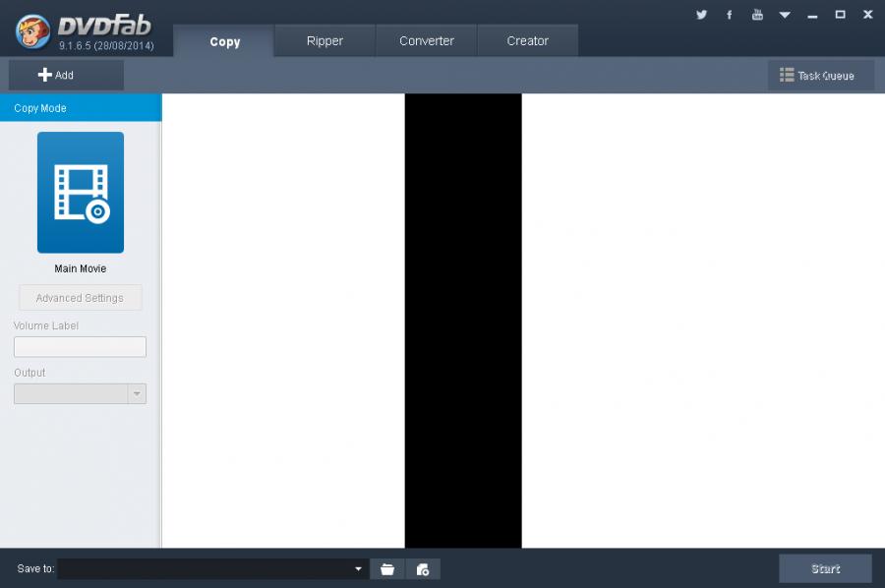
Task: Click the Main Movie label text
Action: pyautogui.click(x=81, y=268)
